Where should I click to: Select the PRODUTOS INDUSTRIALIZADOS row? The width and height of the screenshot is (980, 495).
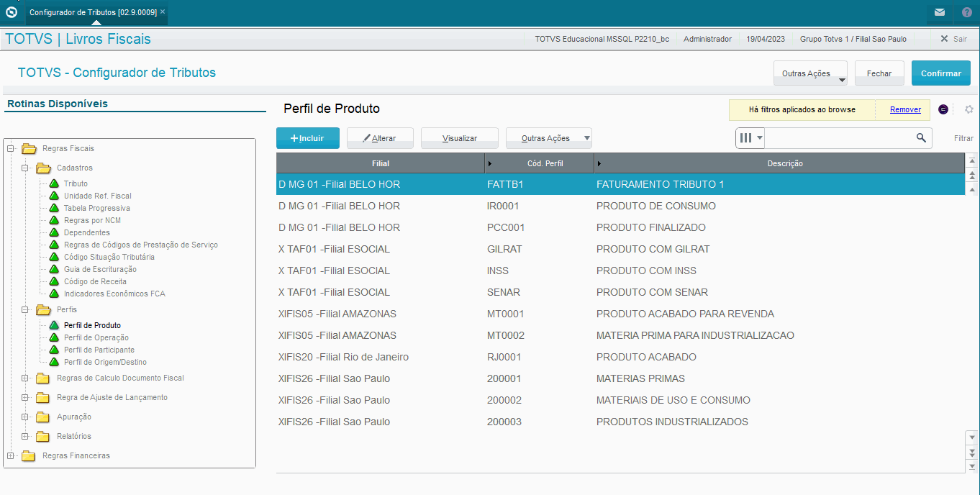coord(620,422)
